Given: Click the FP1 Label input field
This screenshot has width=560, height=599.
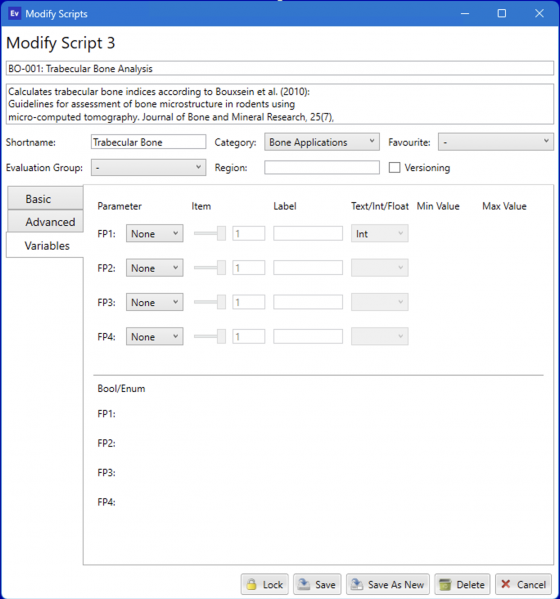Looking at the screenshot, I should (x=308, y=233).
